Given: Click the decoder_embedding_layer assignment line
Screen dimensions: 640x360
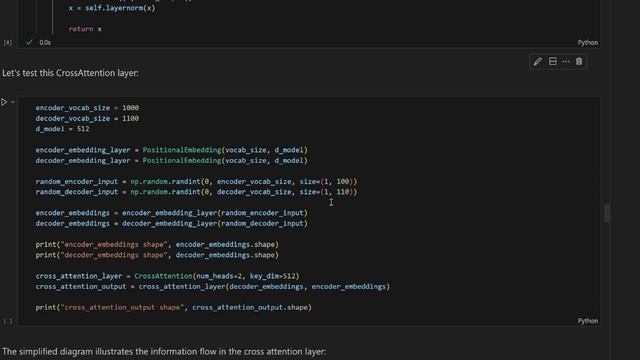Looking at the screenshot, I should [171, 160].
